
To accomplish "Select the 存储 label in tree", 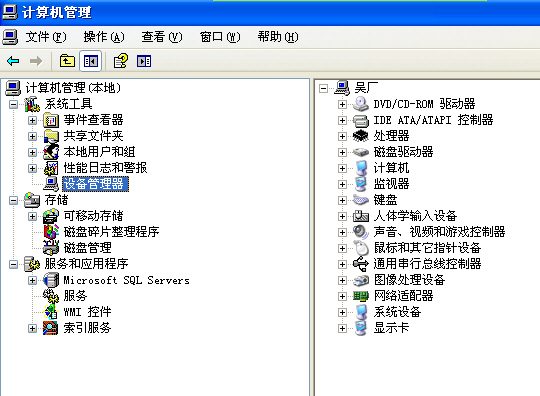I will tap(56, 200).
